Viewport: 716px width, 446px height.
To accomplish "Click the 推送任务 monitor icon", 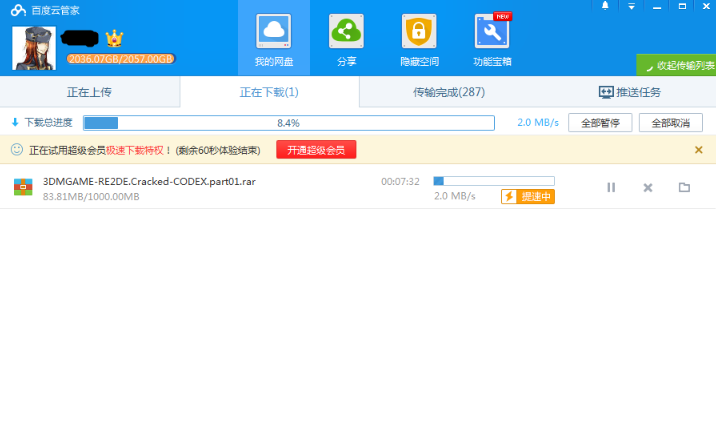I will coord(606,92).
